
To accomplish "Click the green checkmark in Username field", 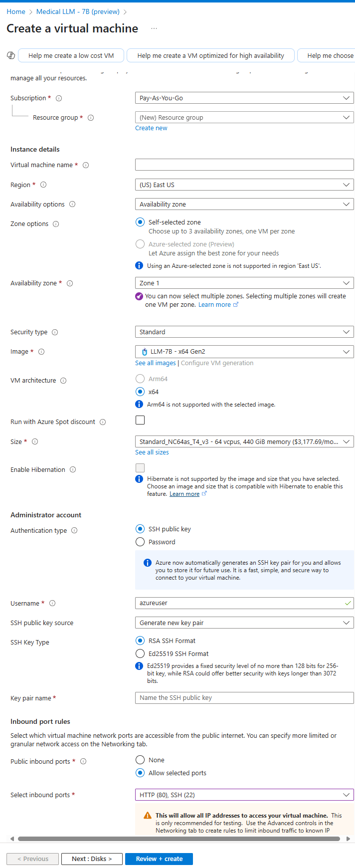I will [x=348, y=603].
